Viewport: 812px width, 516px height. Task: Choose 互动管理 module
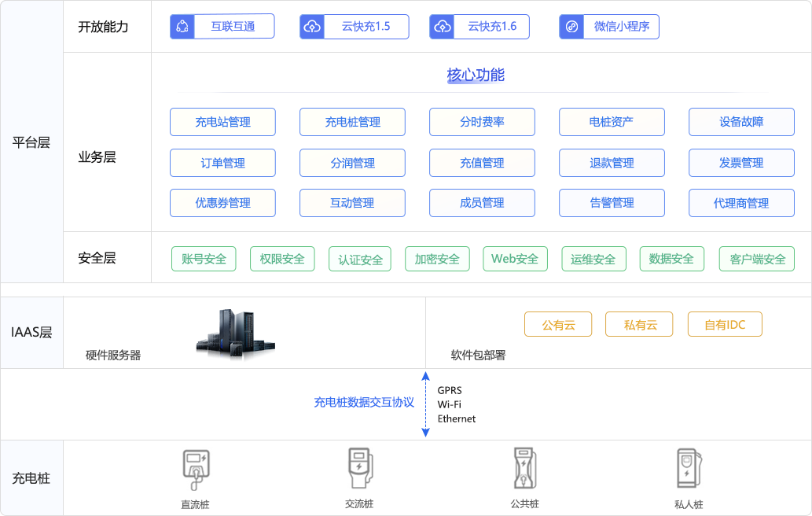352,203
